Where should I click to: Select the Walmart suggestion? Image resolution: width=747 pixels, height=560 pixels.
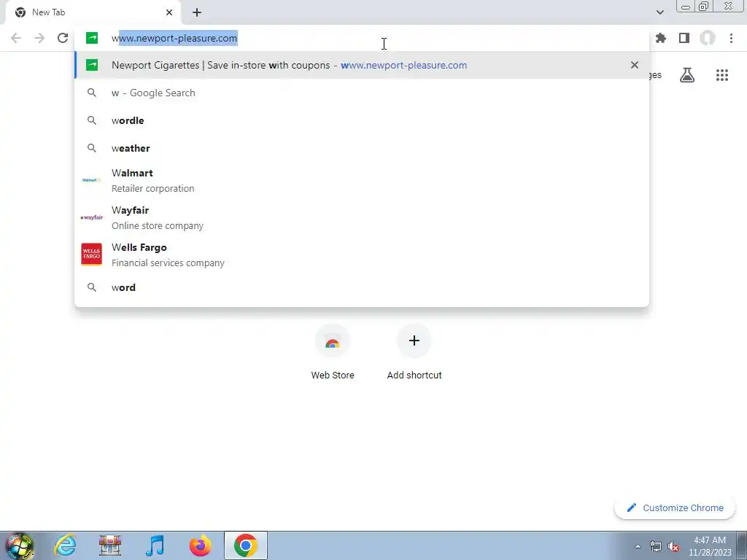[x=362, y=181]
